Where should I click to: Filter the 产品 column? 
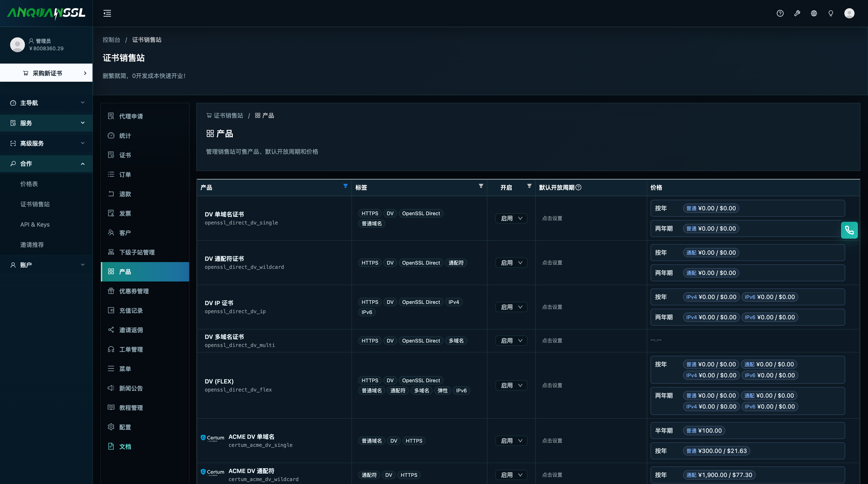(345, 186)
